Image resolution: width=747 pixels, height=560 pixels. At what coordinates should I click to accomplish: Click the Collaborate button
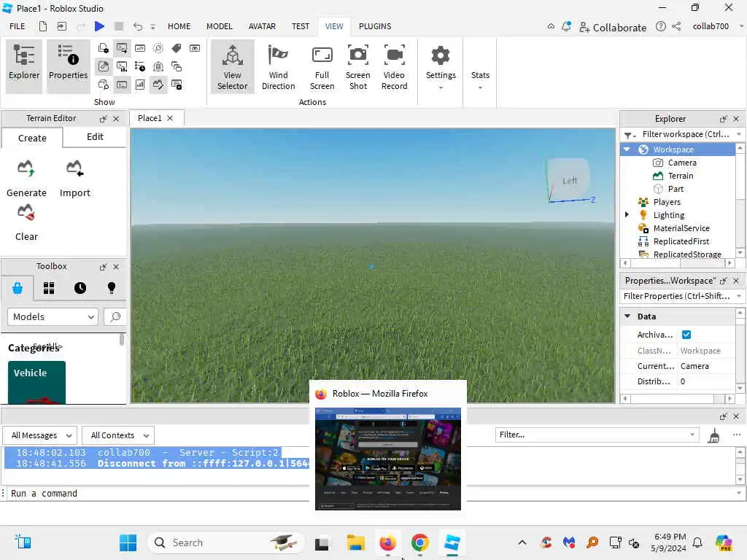pos(613,27)
